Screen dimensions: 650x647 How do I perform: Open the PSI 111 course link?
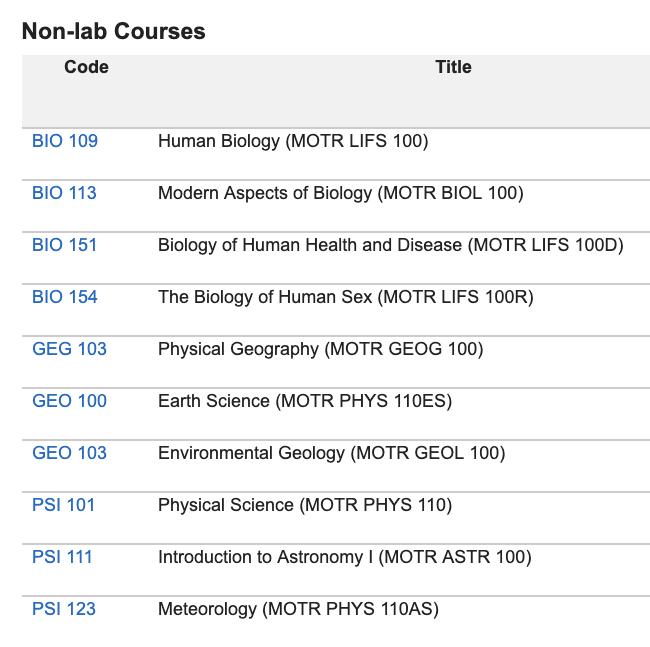62,557
